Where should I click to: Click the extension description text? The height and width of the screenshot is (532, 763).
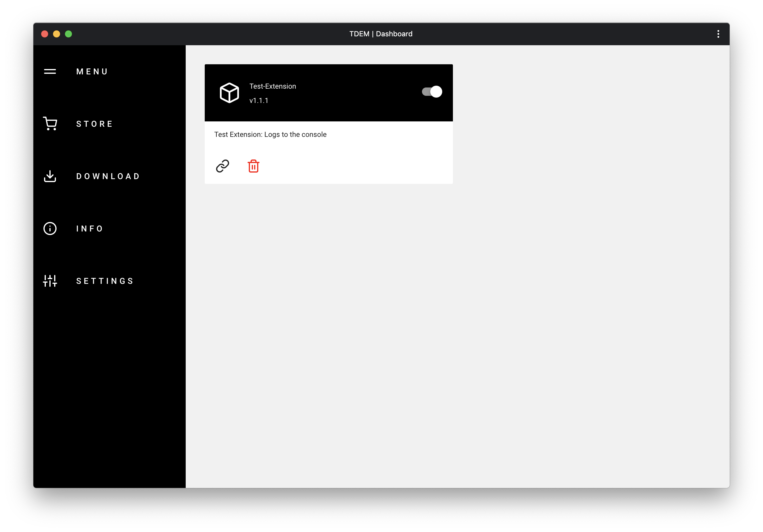pos(270,134)
